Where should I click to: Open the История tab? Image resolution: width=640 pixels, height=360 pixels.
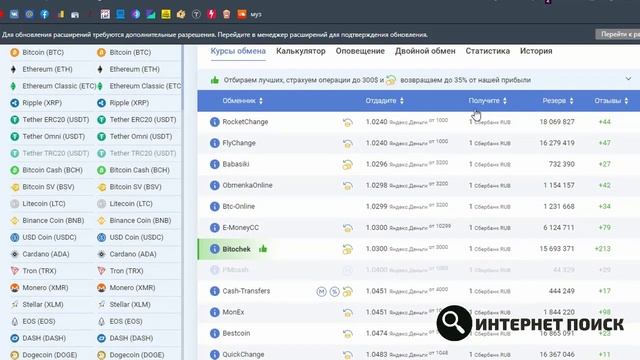536,51
